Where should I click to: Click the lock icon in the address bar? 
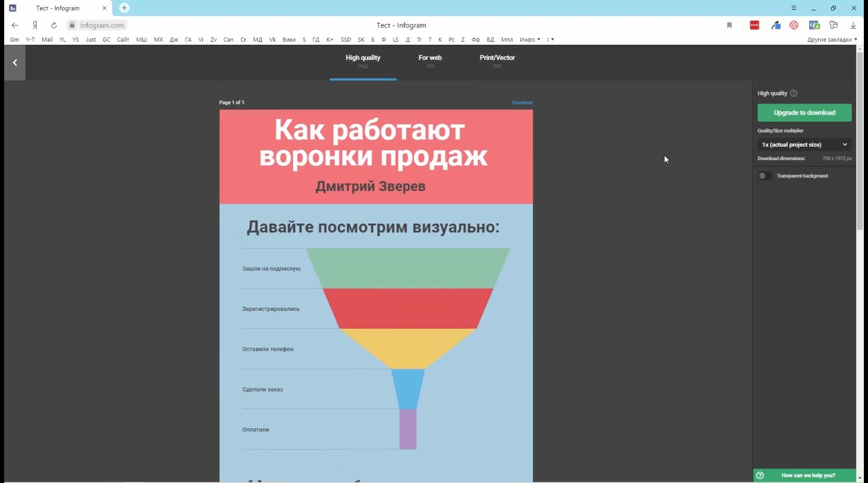tap(72, 25)
